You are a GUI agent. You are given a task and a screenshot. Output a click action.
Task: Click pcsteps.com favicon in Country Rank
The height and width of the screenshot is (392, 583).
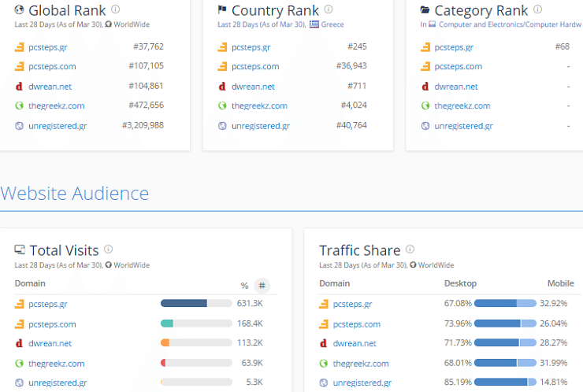222,66
